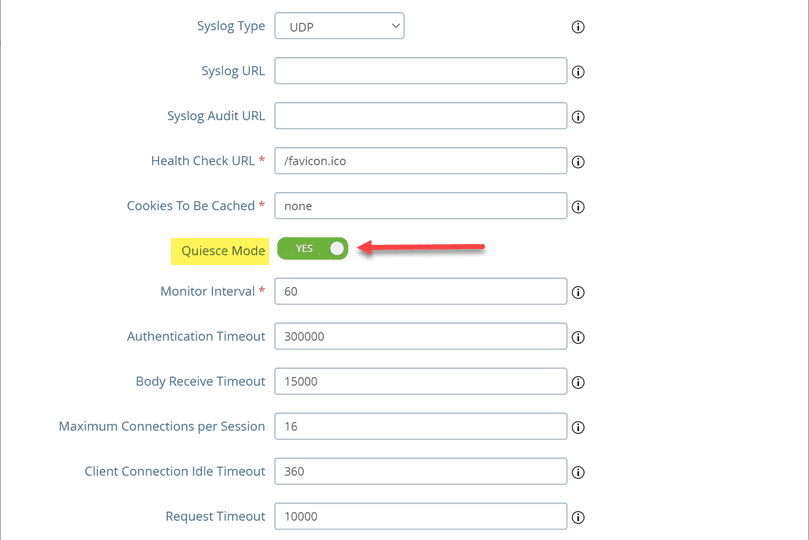Toggle the Quiesce Mode switch off
Screen dimensions: 809x540
[x=312, y=248]
